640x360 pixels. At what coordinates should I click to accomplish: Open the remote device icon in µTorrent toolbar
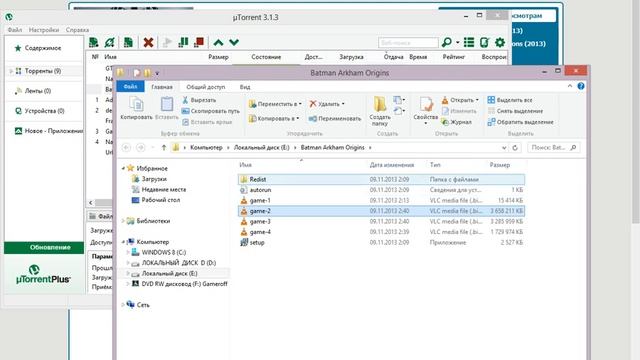pyautogui.click(x=484, y=42)
